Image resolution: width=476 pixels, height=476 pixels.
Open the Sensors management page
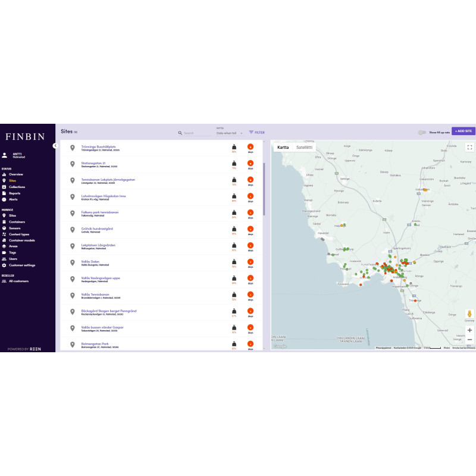point(15,228)
